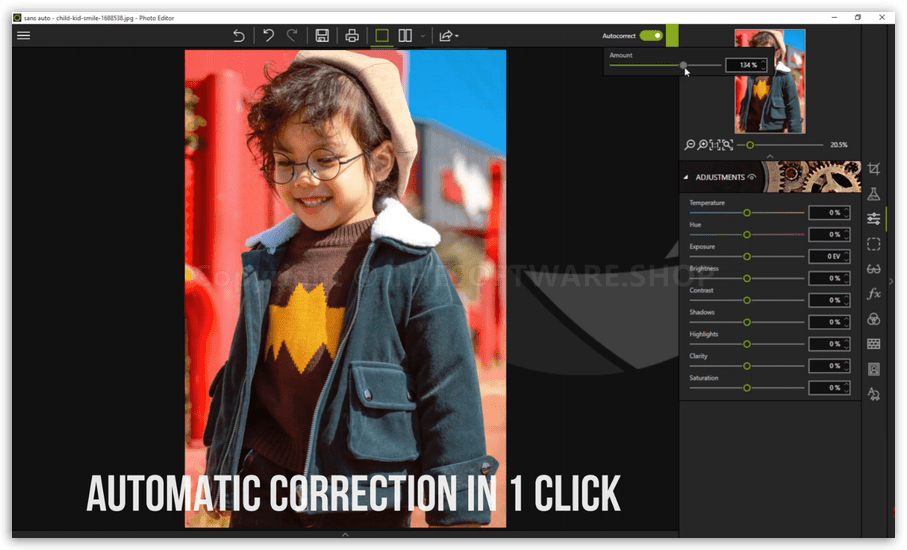
Task: Click the Shadows value field
Action: (x=829, y=322)
